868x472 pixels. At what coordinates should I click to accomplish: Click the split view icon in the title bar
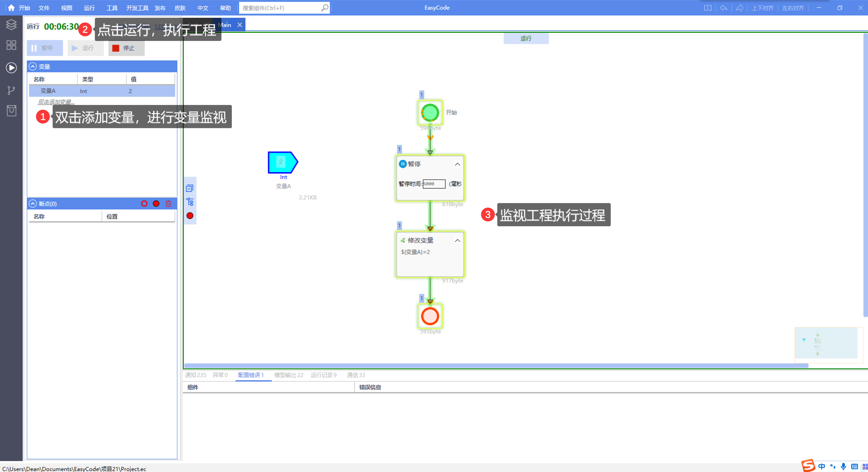click(x=708, y=8)
